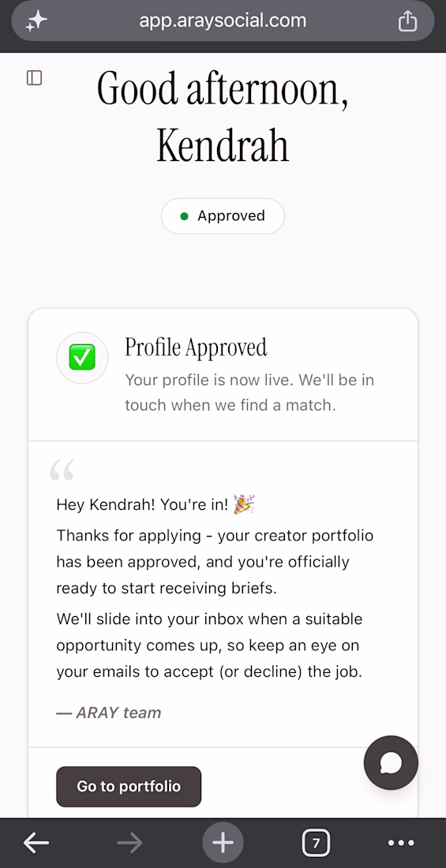The height and width of the screenshot is (868, 446).
Task: Tap the Approved status badge
Action: tap(223, 216)
